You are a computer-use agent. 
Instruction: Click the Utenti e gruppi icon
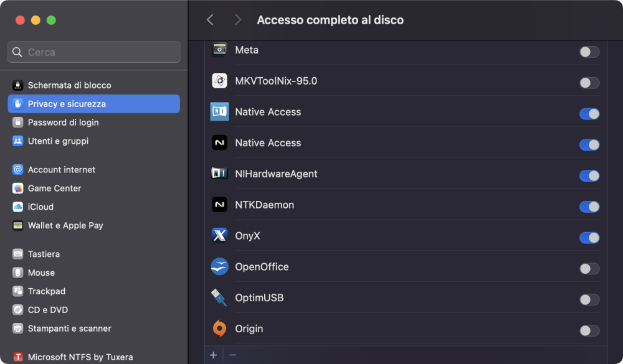pyautogui.click(x=17, y=141)
